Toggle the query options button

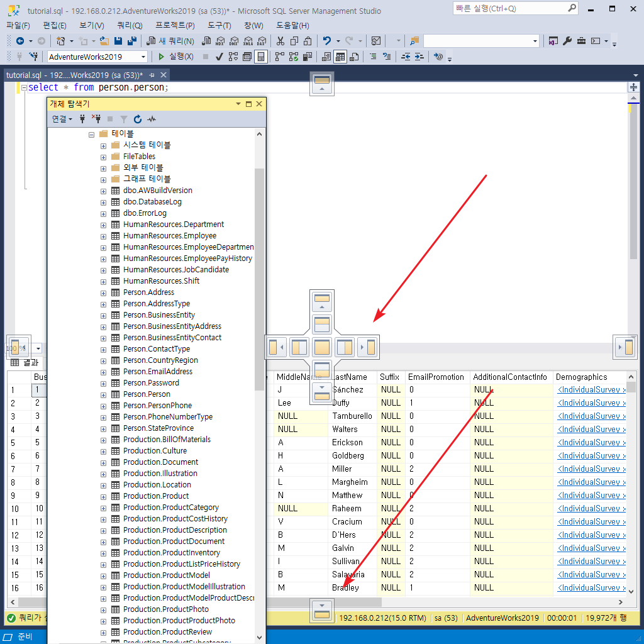[247, 56]
